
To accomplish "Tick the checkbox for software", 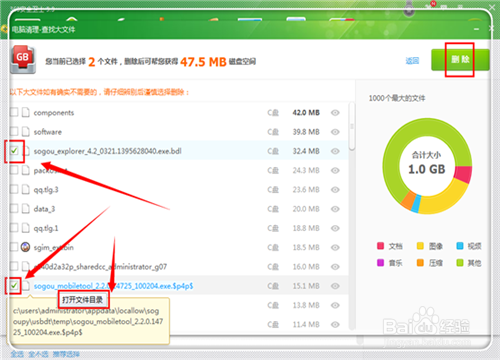I will click(14, 132).
